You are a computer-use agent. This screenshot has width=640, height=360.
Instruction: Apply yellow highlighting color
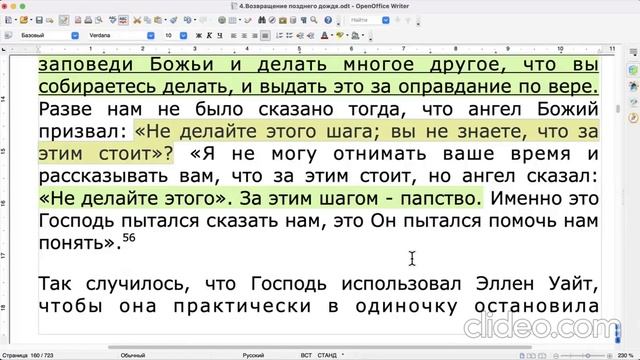[340, 36]
